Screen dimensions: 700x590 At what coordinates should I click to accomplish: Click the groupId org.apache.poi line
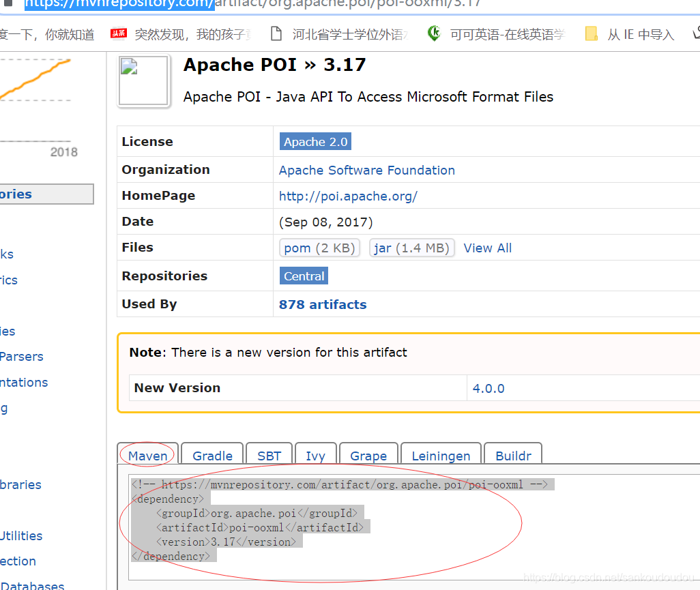coord(257,513)
